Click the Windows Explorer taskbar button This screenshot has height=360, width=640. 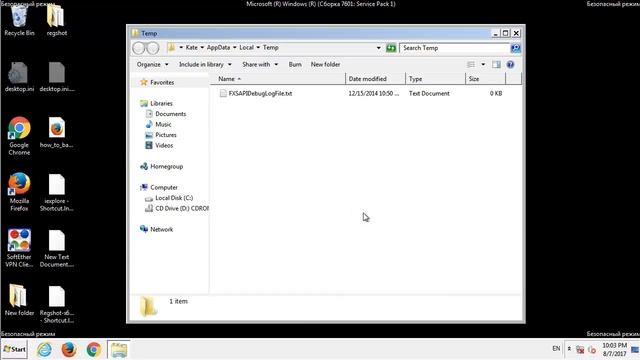[119, 350]
